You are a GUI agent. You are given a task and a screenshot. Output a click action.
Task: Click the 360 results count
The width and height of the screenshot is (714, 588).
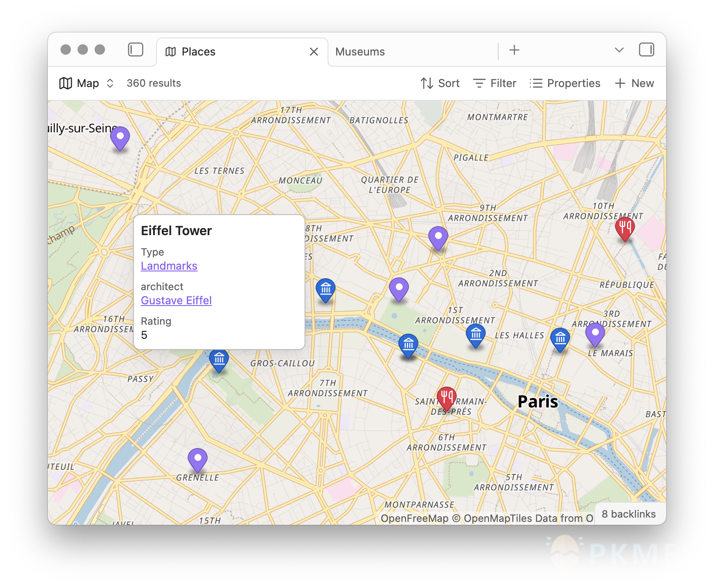click(154, 83)
